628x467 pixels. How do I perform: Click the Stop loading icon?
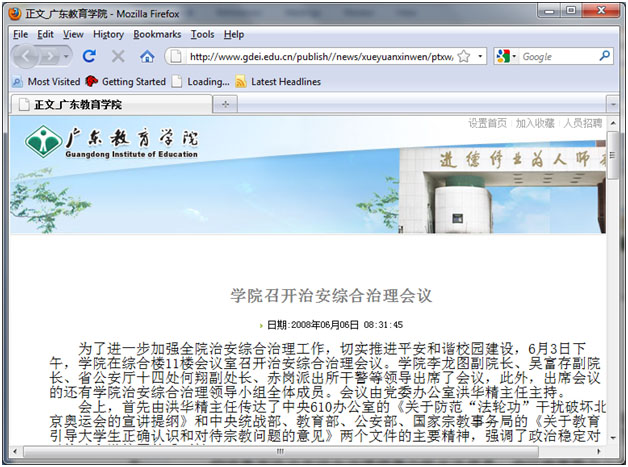[118, 57]
